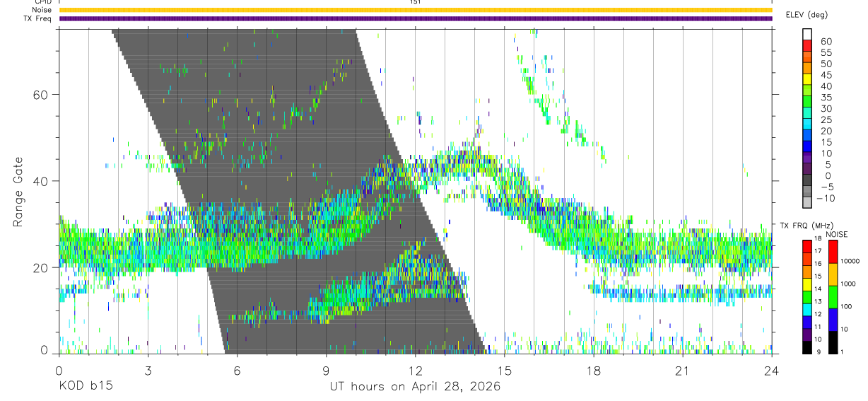Click x-axis tick label '15'
The image size is (868, 401).
click(x=505, y=371)
